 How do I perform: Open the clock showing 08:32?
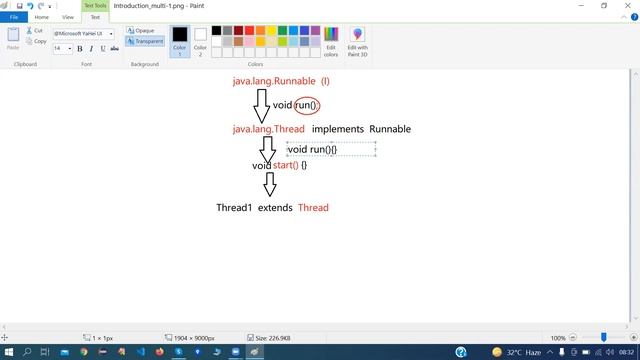click(626, 352)
